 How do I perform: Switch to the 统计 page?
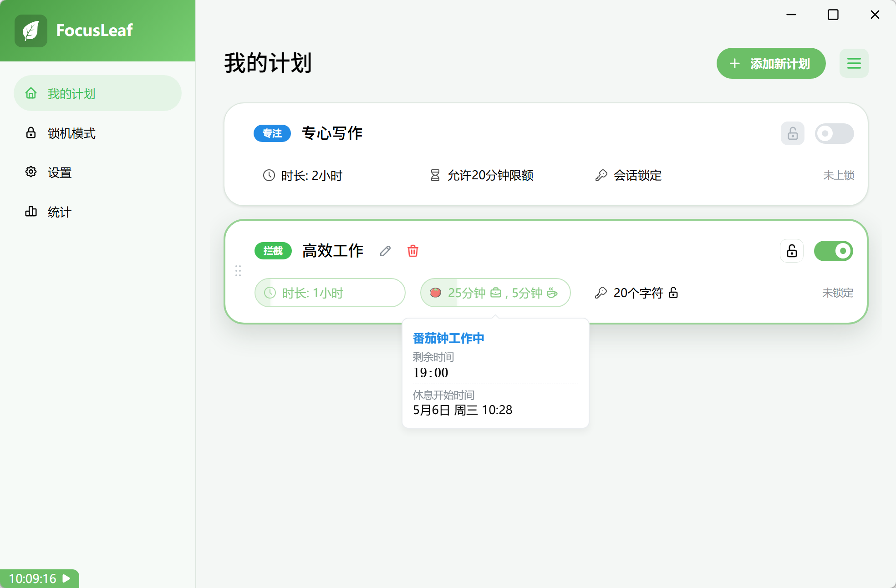pyautogui.click(x=97, y=212)
